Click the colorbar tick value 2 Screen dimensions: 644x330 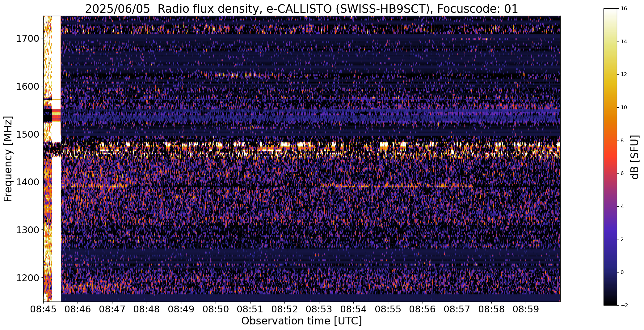pyautogui.click(x=622, y=239)
